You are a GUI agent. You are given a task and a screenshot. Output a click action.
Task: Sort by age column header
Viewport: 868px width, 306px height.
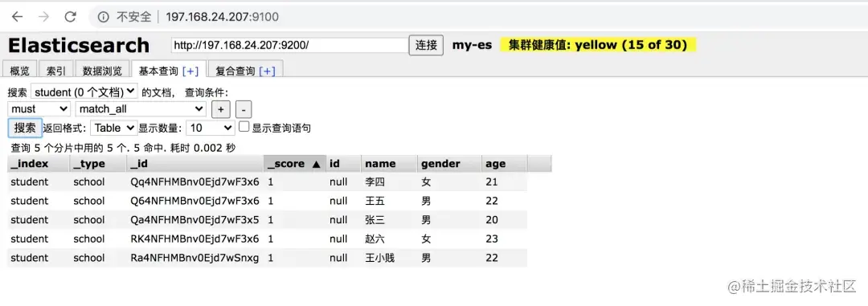[x=504, y=164]
